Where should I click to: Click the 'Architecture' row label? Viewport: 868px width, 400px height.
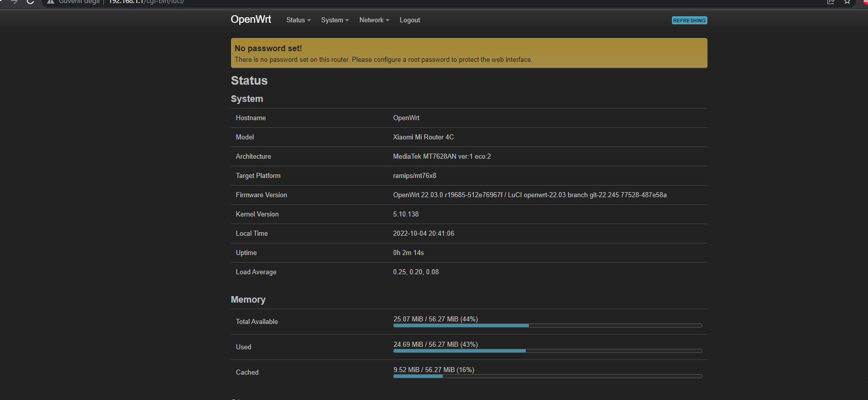point(253,157)
